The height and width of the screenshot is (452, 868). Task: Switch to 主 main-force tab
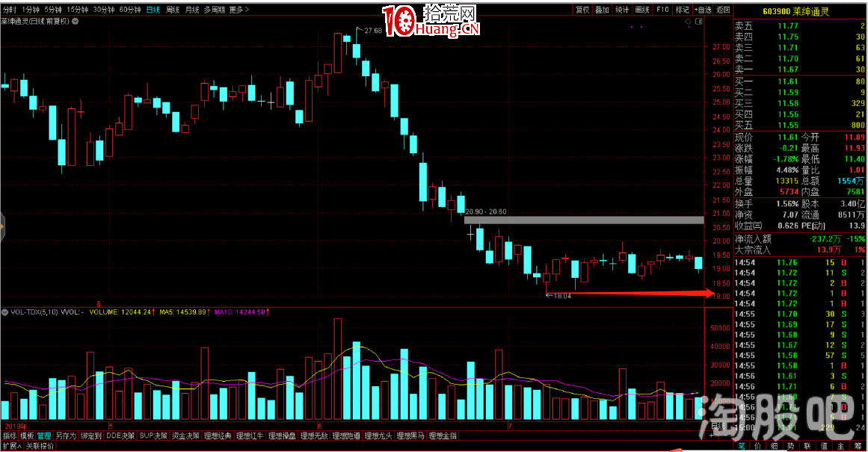tap(841, 446)
